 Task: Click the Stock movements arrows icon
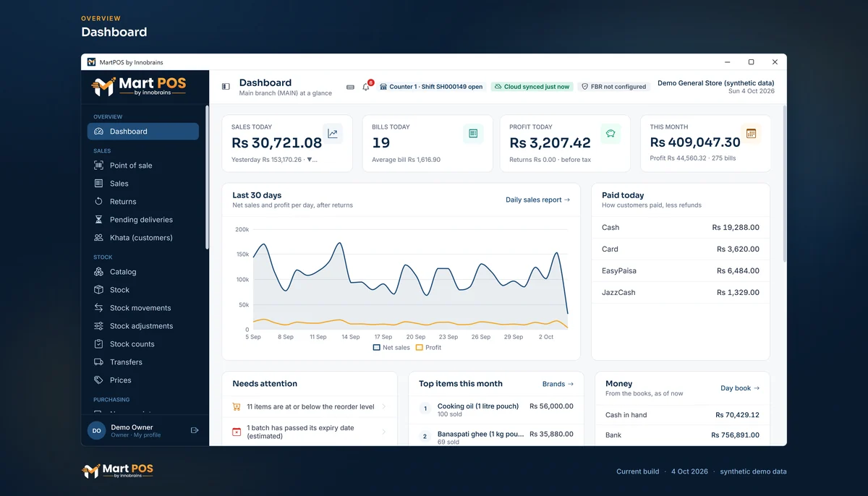(98, 308)
